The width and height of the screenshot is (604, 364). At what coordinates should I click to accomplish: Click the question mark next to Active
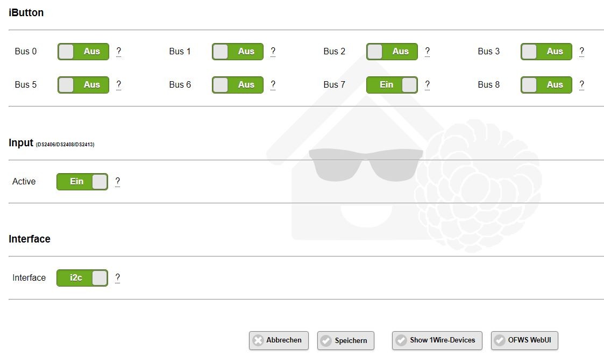(118, 182)
